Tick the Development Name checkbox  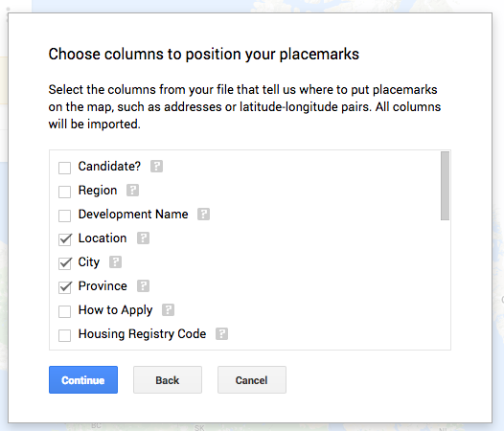tap(64, 215)
